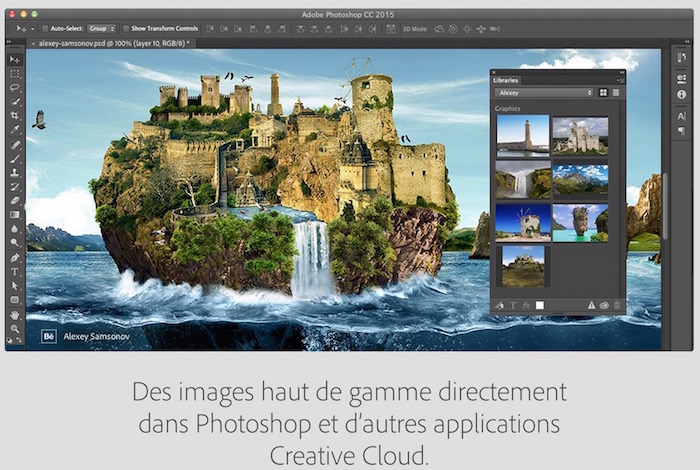Open the Alexey library dropdown
This screenshot has width=700, height=470.
pos(544,92)
